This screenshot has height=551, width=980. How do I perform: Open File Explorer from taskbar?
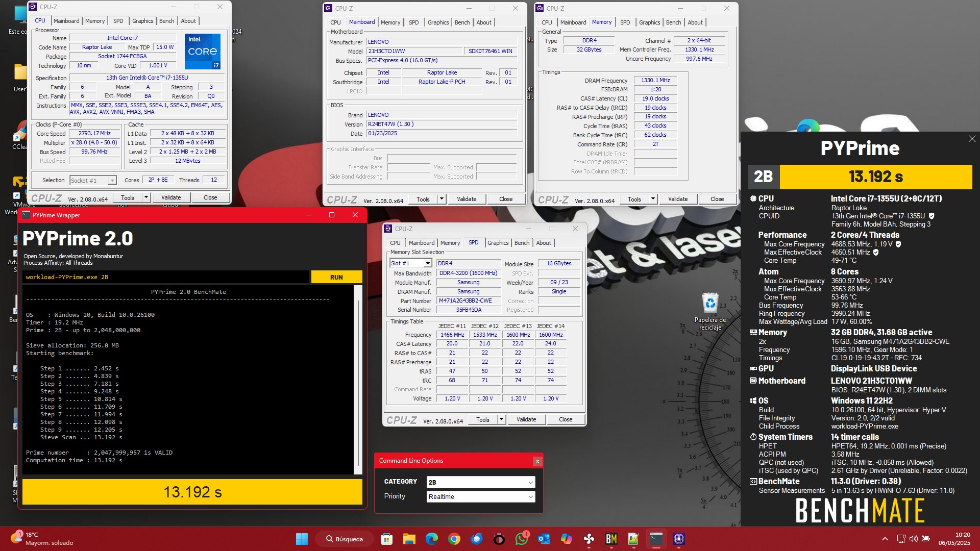point(409,539)
